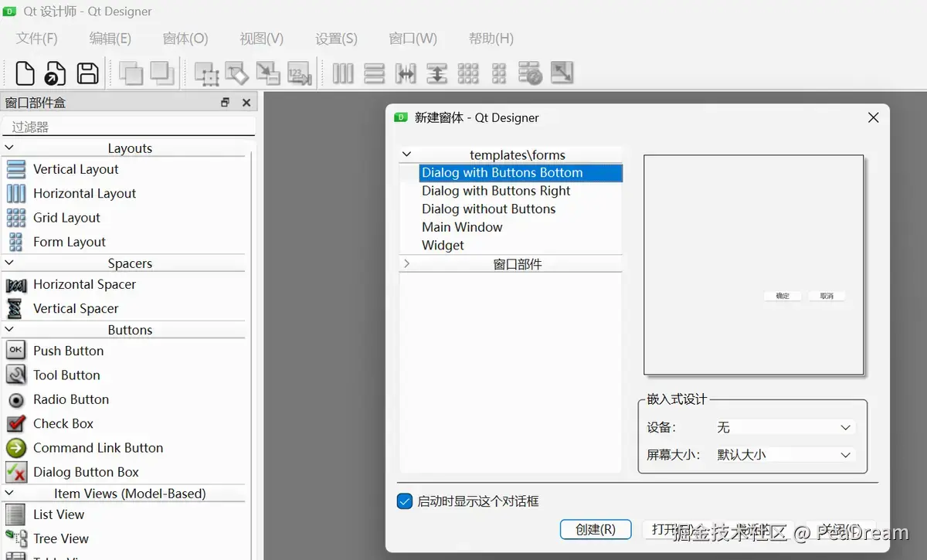Select the Edit Widgets mode icon
This screenshot has height=560, width=927.
pos(207,73)
